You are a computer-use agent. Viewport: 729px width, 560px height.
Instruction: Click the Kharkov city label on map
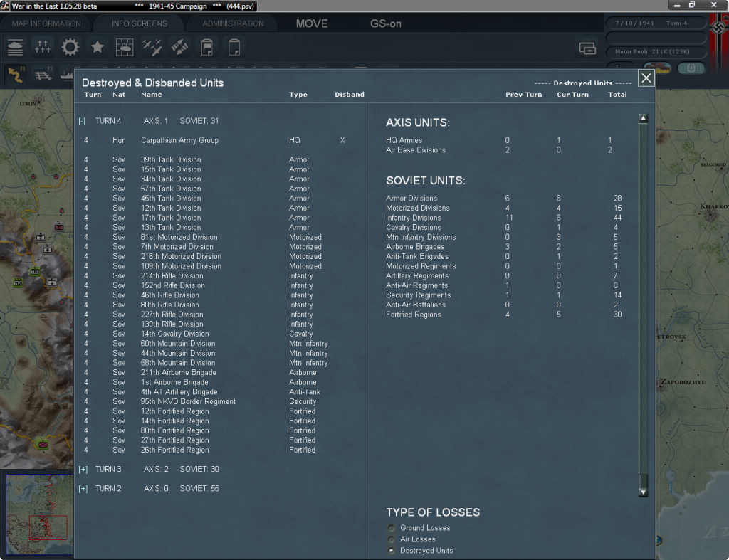(714, 206)
